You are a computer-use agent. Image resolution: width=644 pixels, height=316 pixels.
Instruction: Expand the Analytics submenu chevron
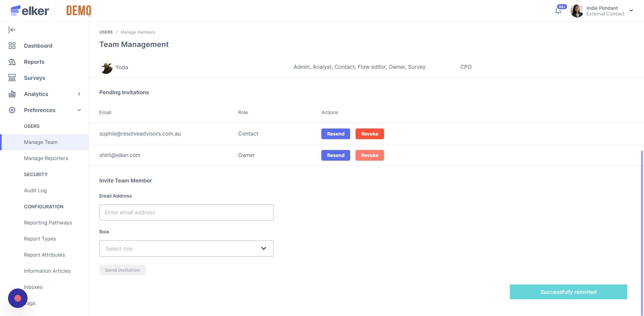(79, 94)
